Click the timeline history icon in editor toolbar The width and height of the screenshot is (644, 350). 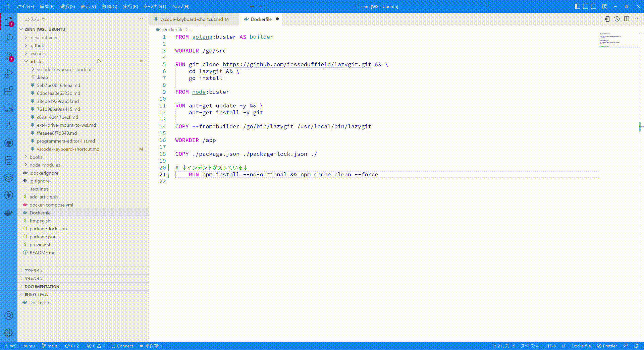(617, 19)
